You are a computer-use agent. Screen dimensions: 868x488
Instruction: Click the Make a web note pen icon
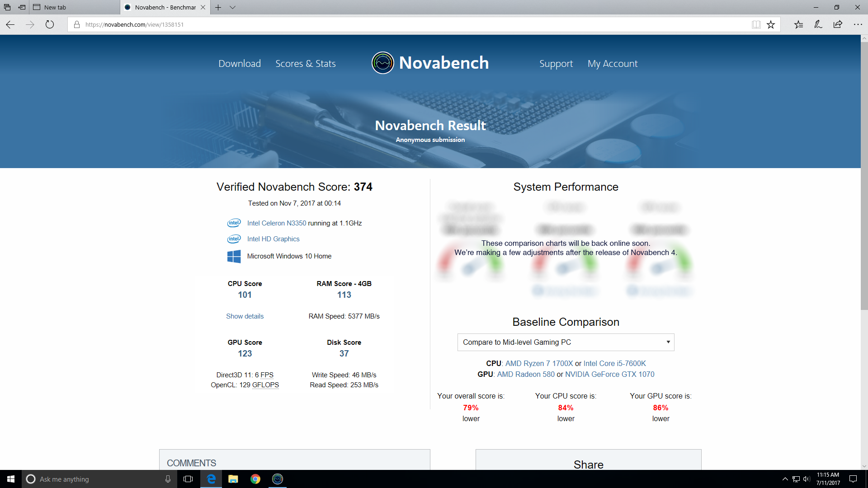tap(818, 24)
